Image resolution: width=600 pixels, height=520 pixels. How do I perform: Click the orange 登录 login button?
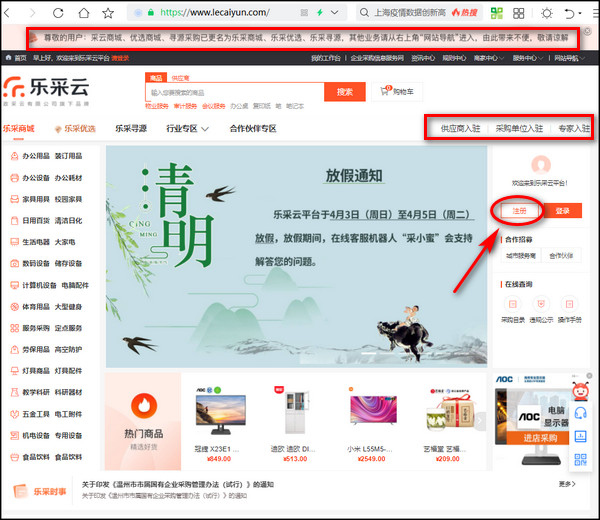point(562,211)
